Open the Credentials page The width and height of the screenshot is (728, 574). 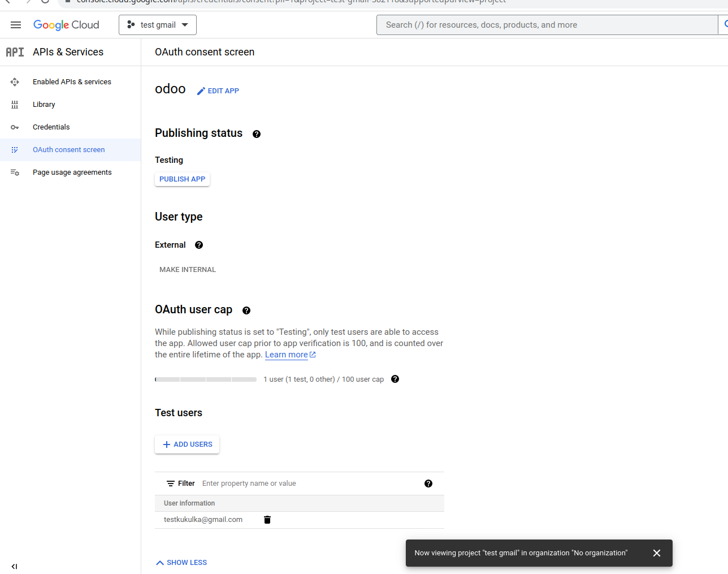click(51, 127)
